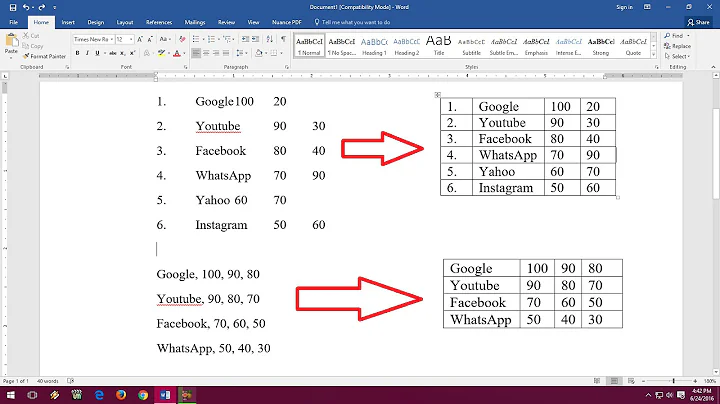Toggle Strikethrough formatting
This screenshot has width=720, height=404.
(x=112, y=53)
